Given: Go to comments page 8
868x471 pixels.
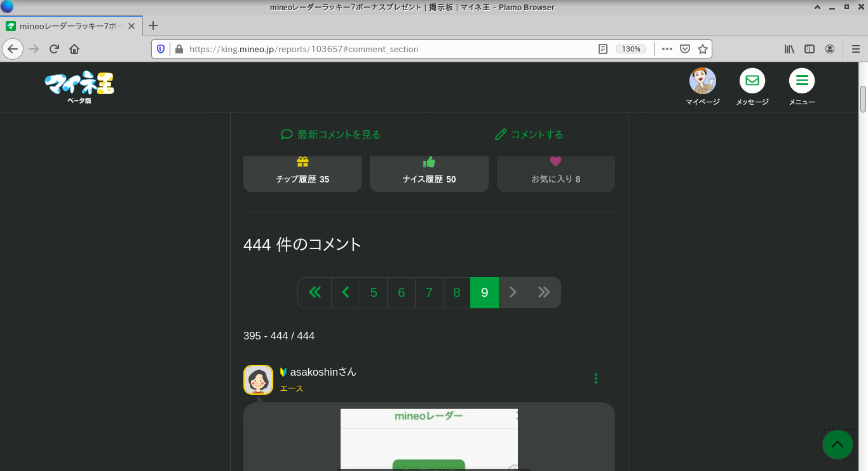Looking at the screenshot, I should [x=457, y=292].
